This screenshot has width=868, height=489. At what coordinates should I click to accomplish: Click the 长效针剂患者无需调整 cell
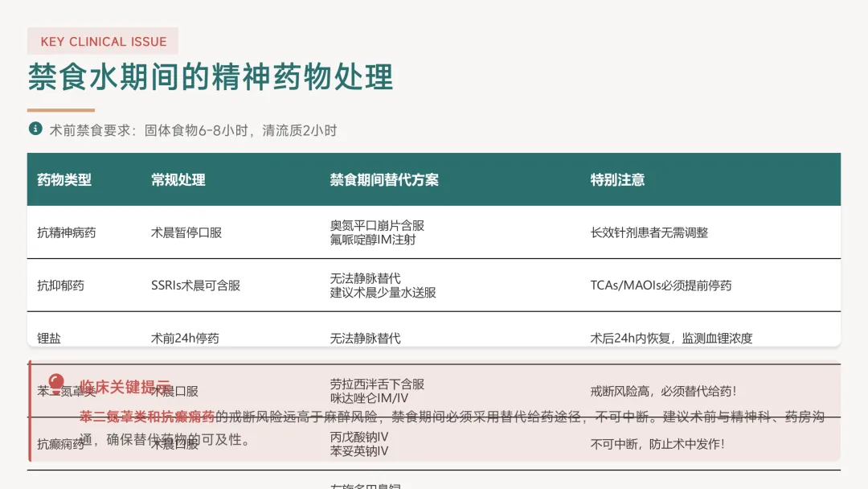[649, 232]
